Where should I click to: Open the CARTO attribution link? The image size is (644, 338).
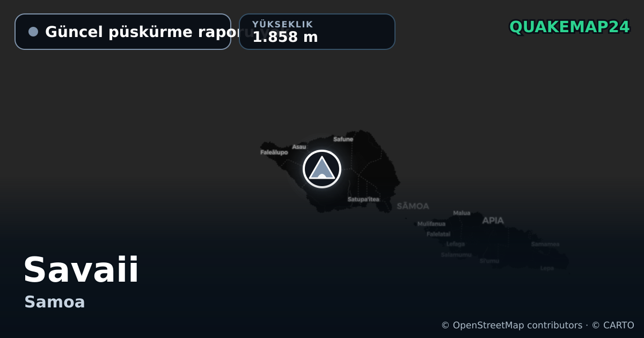613,325
